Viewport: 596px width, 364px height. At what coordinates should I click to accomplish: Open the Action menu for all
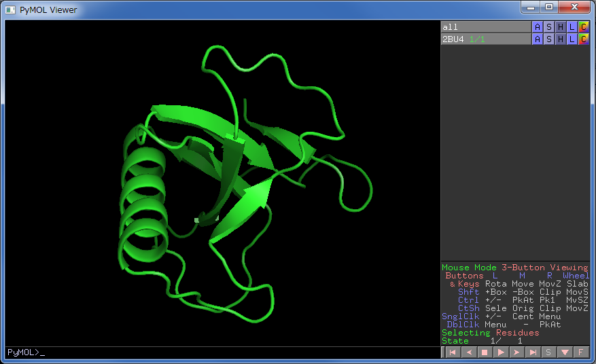[538, 27]
